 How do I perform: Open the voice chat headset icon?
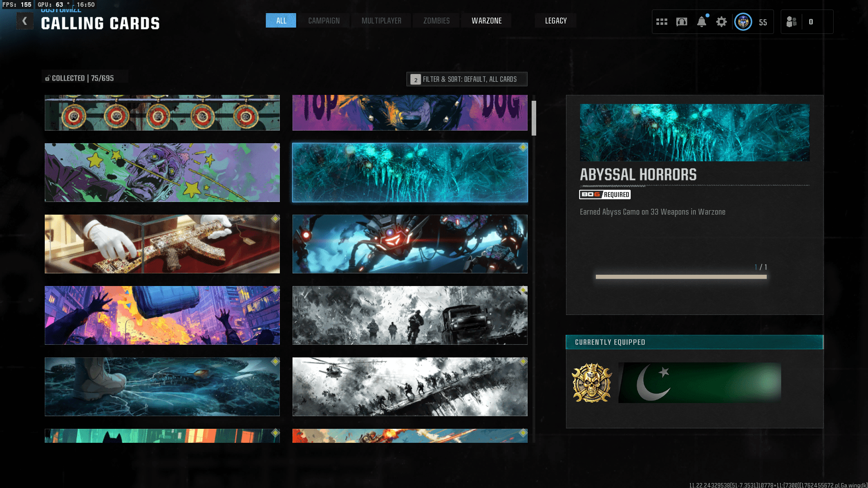[x=682, y=22]
